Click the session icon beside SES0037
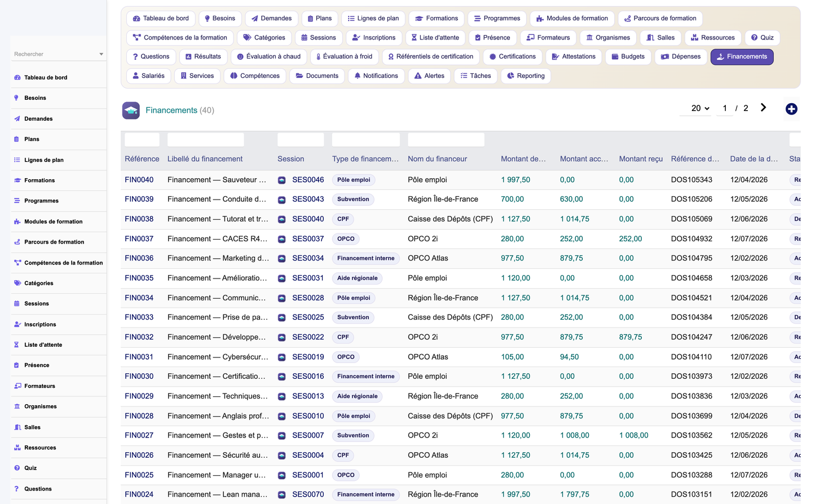Image resolution: width=815 pixels, height=504 pixels. (281, 239)
